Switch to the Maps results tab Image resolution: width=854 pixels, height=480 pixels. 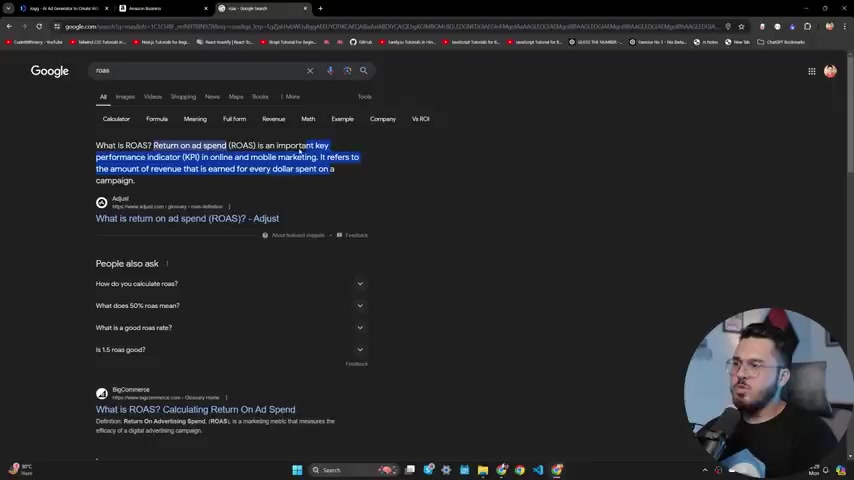coord(236,96)
